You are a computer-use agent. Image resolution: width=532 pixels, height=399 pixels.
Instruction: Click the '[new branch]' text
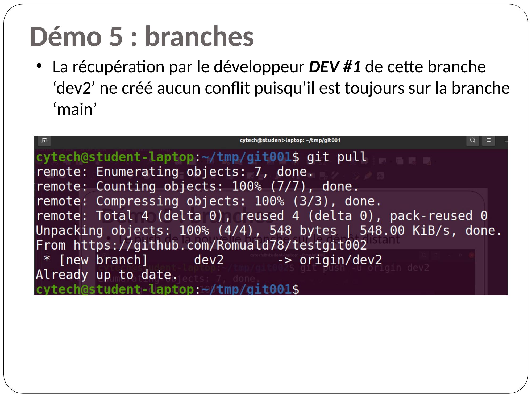(x=103, y=260)
